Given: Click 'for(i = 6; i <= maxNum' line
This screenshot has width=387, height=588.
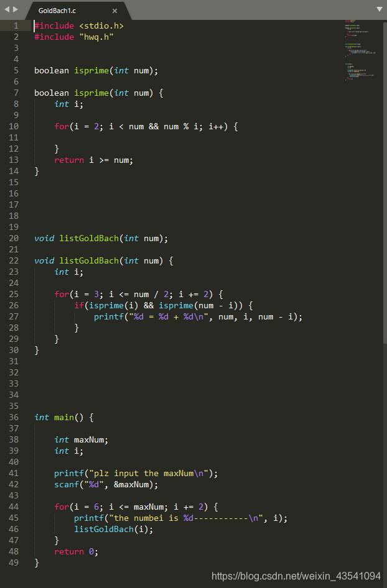Looking at the screenshot, I should coord(136,507).
